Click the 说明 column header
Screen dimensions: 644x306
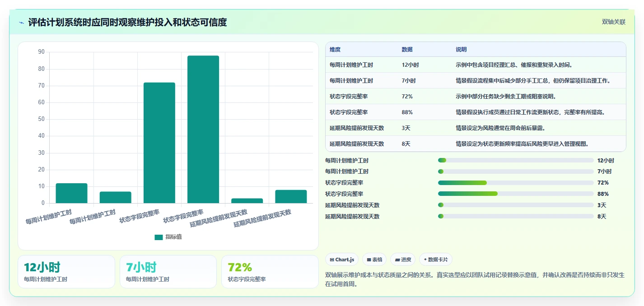[461, 50]
